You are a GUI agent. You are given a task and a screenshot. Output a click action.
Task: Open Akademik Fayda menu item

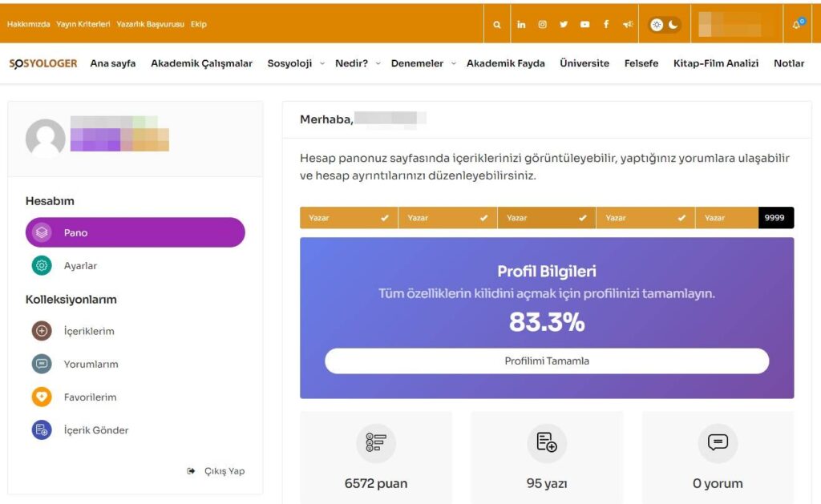pos(505,63)
